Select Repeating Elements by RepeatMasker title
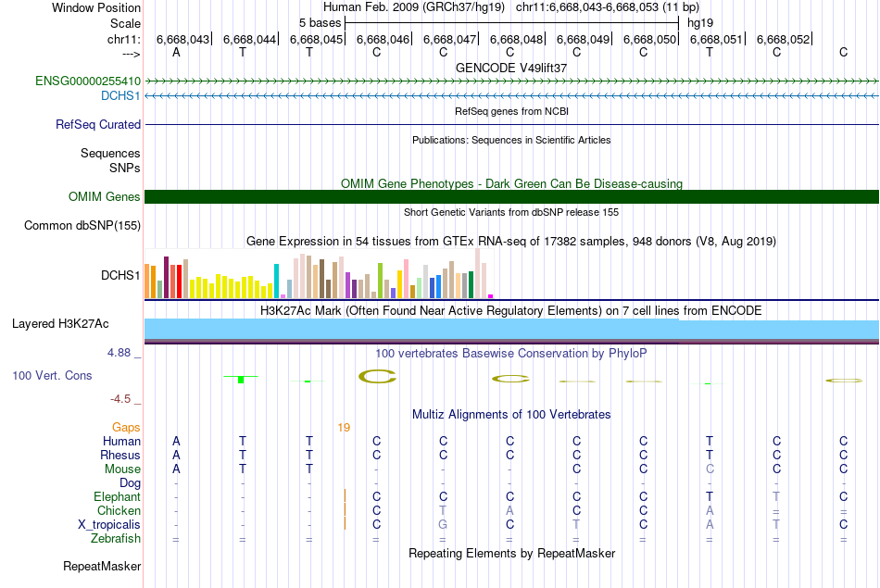The height and width of the screenshot is (588, 880). pos(512,554)
